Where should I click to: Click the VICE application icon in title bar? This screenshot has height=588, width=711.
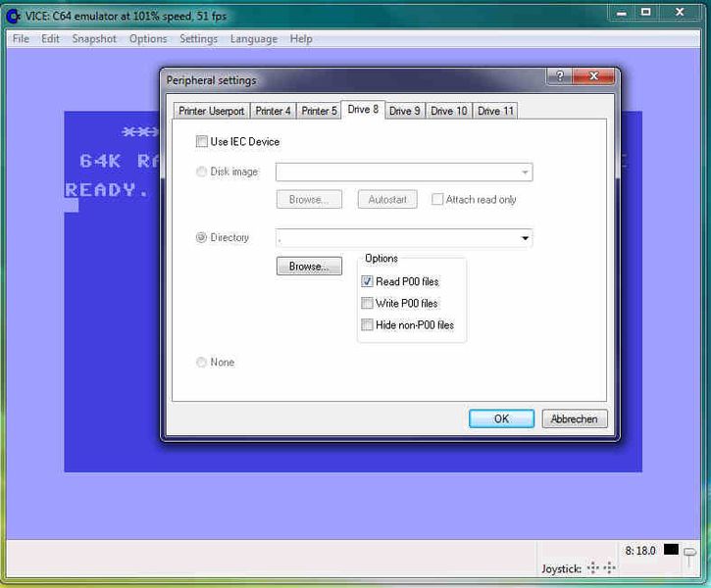(x=11, y=14)
